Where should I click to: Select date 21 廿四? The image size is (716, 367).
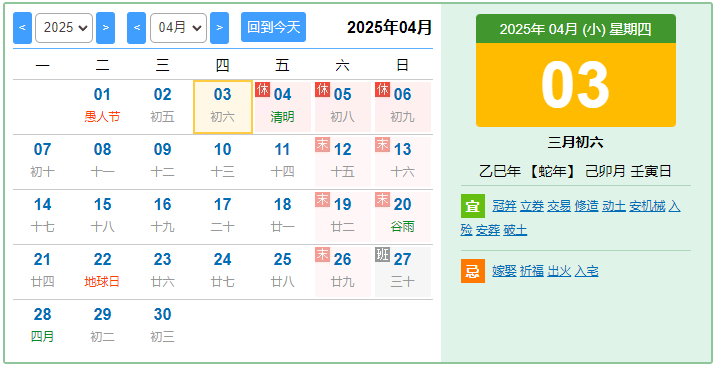[42, 272]
